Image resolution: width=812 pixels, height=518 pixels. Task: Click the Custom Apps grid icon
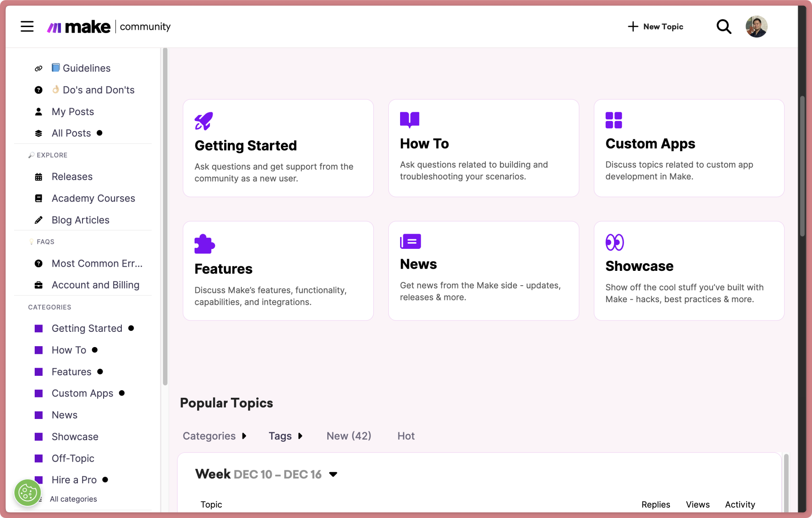(614, 119)
